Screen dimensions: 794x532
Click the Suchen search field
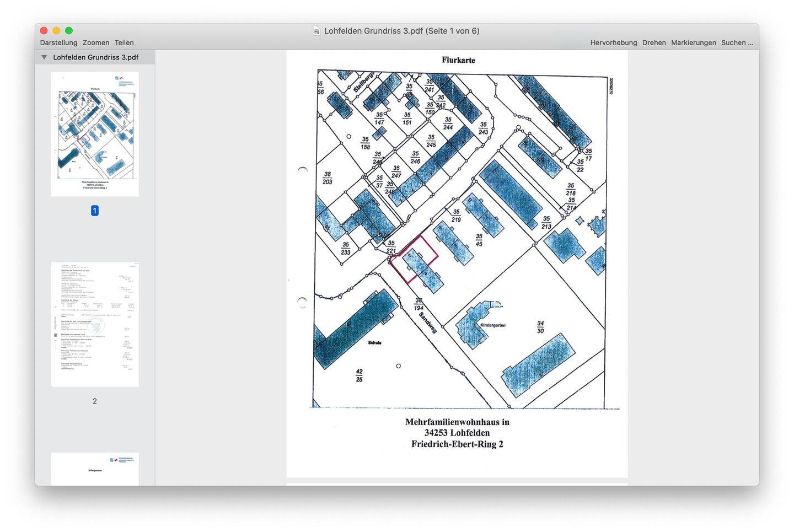point(737,42)
